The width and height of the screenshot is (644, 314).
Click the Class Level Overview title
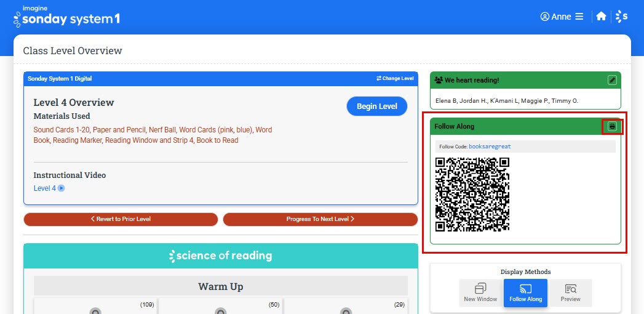click(73, 50)
